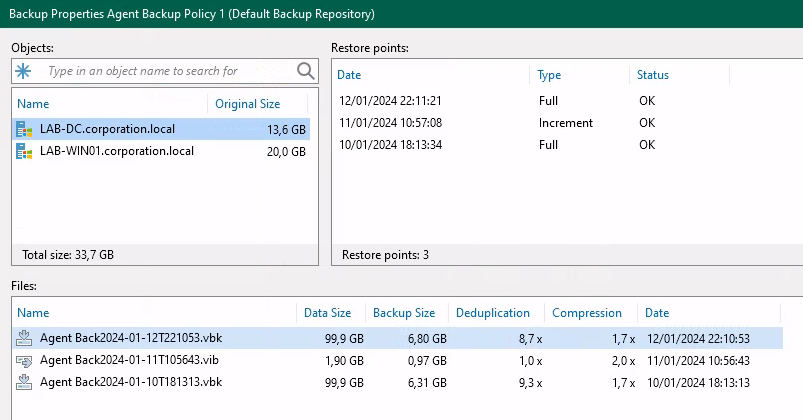Click the 9,3 x deduplication value
803x420 pixels.
[530, 383]
